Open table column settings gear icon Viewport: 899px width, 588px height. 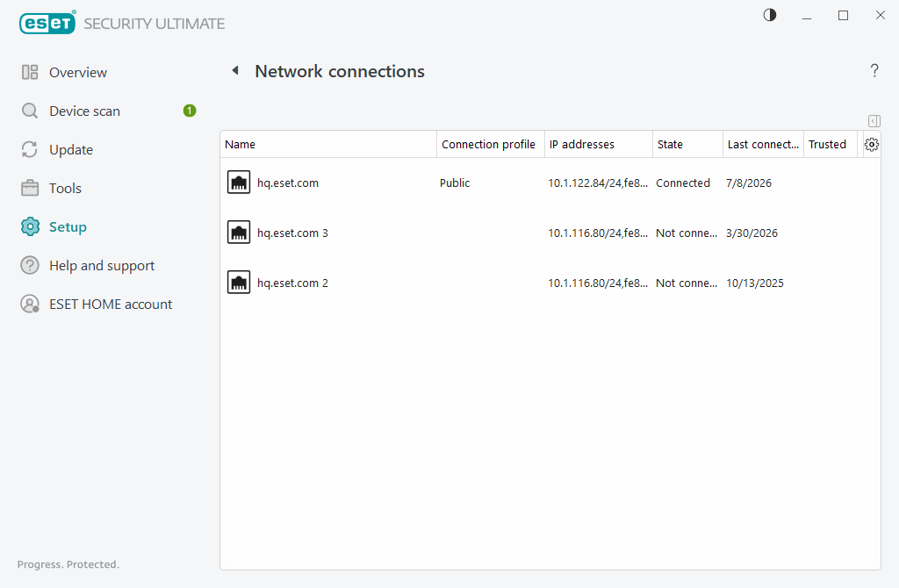tap(872, 145)
